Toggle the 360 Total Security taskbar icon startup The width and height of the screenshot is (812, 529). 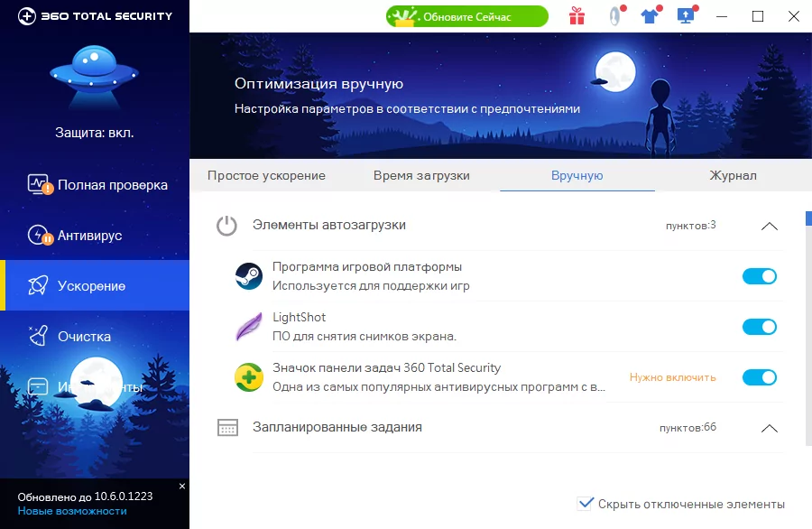[760, 377]
